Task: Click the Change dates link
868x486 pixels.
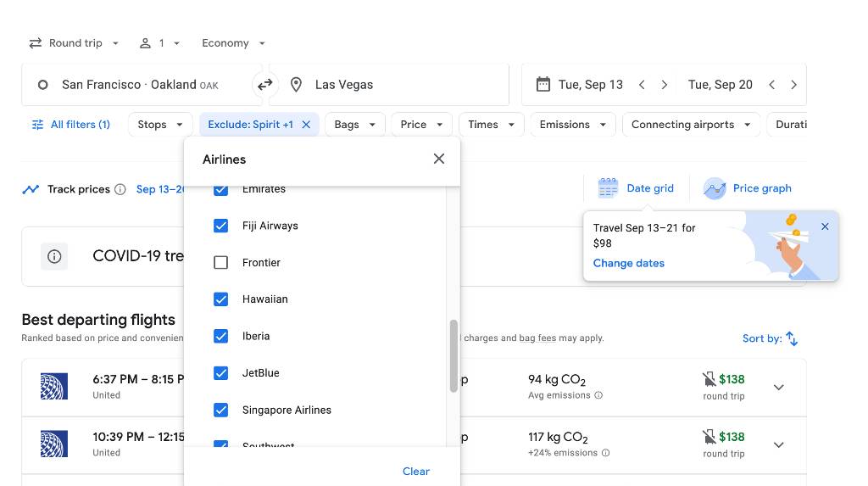Action: 629,263
